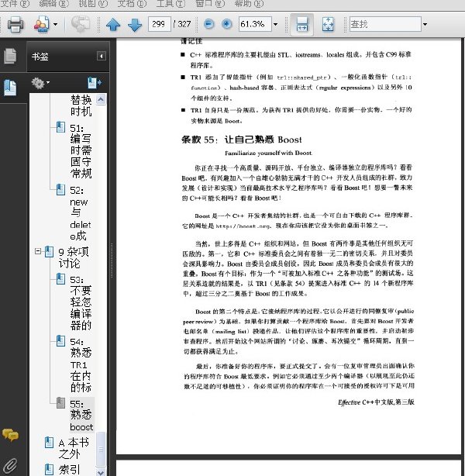Open the zoom level dropdown arrow

(275, 24)
